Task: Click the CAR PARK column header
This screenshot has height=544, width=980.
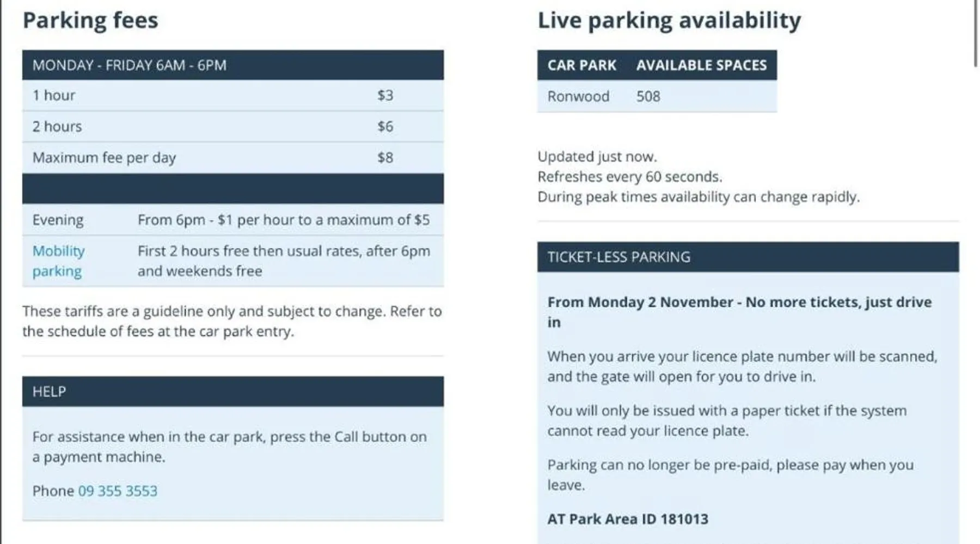Action: coord(581,65)
